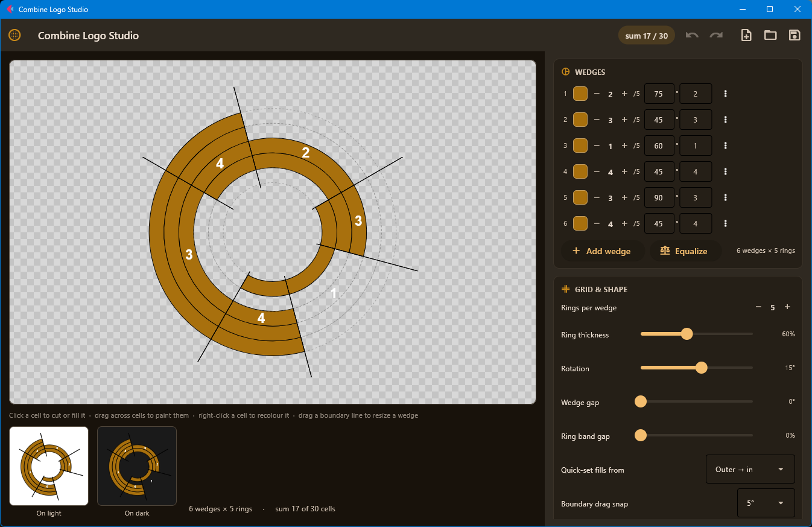Click the WEDGES panel header
The height and width of the screenshot is (527, 812).
tap(590, 72)
